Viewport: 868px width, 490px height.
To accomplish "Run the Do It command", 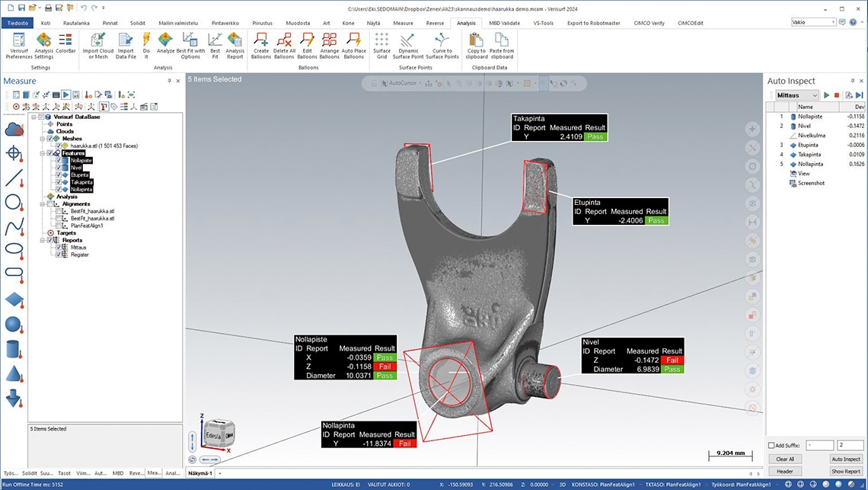I will [146, 46].
